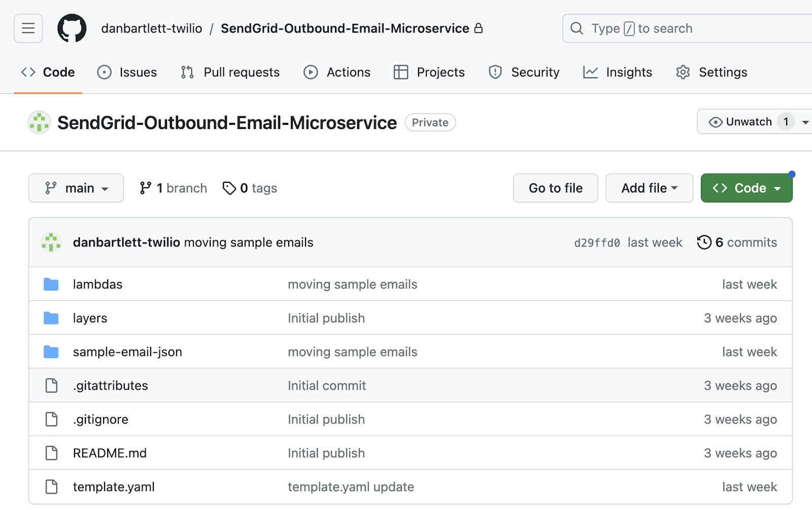This screenshot has height=510, width=812.
Task: View the Security tab
Action: [x=524, y=72]
